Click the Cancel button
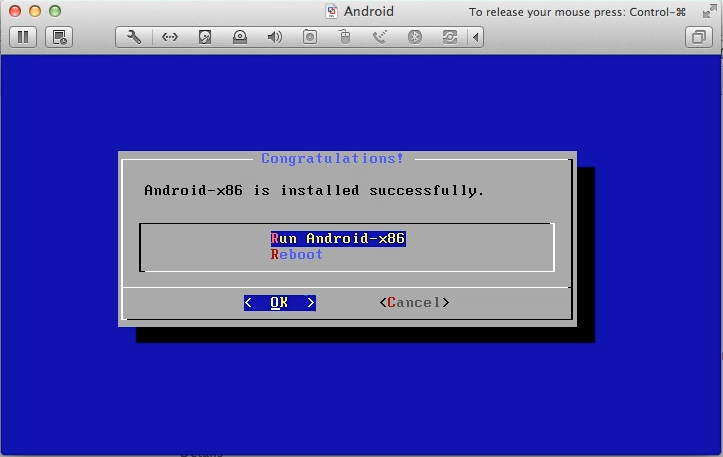This screenshot has width=723, height=457. (x=414, y=303)
